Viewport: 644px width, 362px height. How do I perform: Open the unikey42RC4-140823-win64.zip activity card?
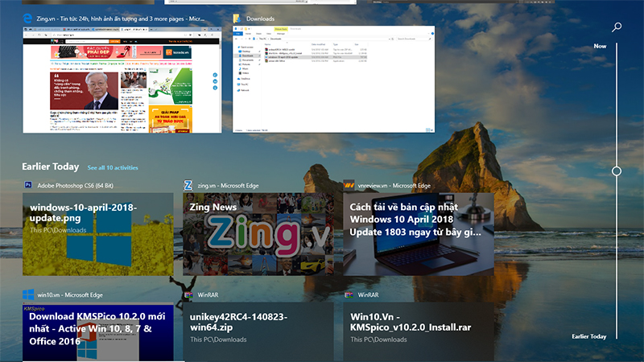click(258, 332)
